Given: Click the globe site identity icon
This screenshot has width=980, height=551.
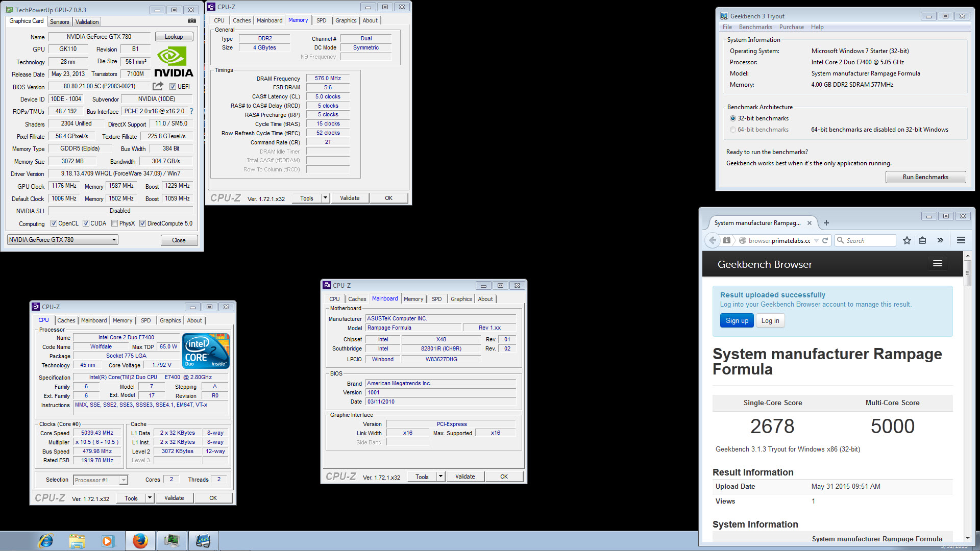Looking at the screenshot, I should pyautogui.click(x=743, y=240).
